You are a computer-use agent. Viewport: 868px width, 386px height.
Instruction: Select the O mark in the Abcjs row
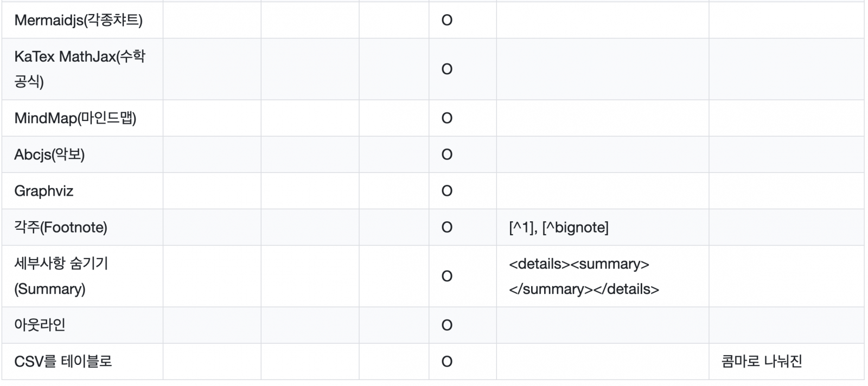[447, 155]
